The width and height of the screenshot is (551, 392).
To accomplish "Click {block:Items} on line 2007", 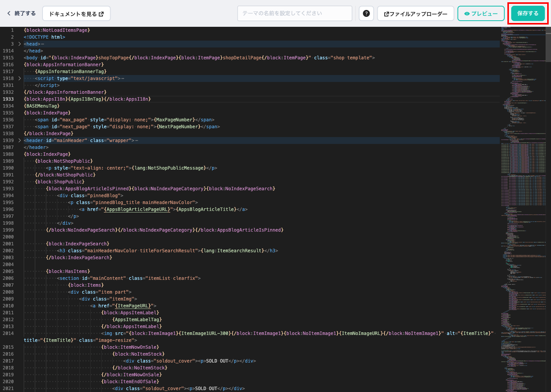I will 86,285.
